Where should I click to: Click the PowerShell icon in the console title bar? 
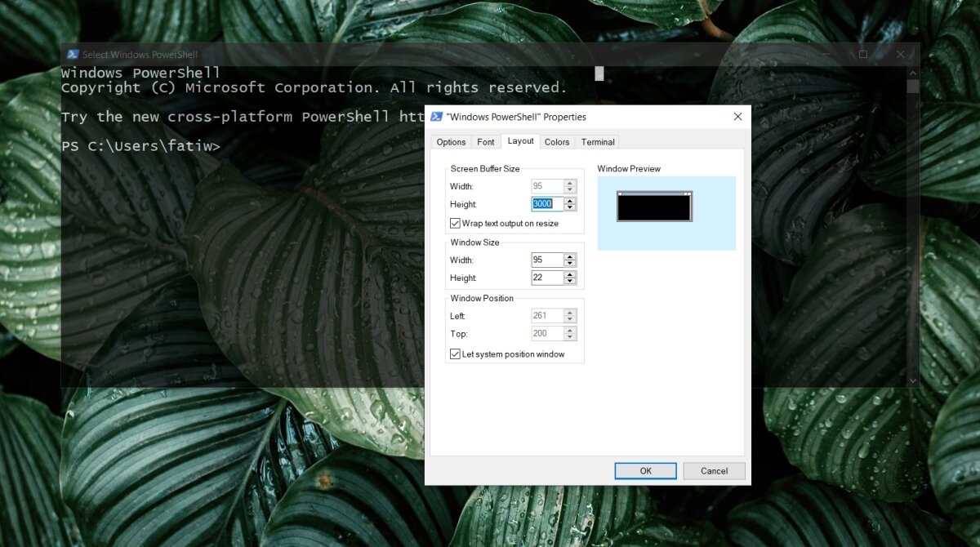73,54
